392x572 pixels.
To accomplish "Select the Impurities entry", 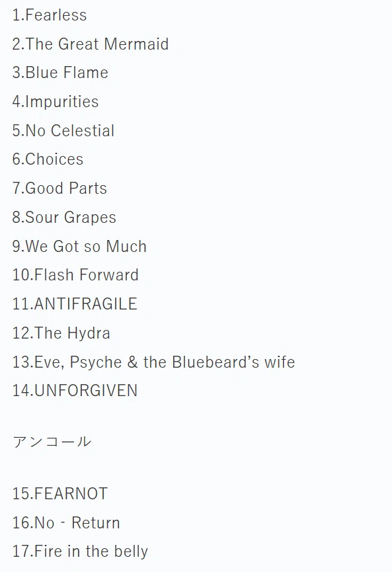I will pos(56,102).
